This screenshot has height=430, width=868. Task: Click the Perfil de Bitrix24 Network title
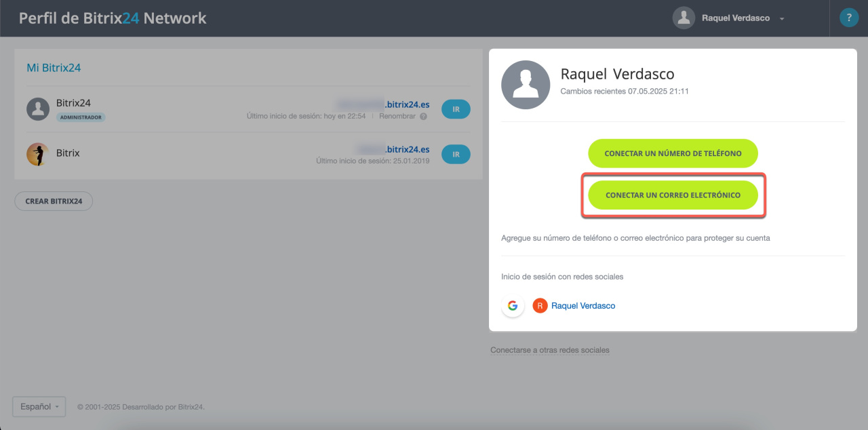pos(113,18)
